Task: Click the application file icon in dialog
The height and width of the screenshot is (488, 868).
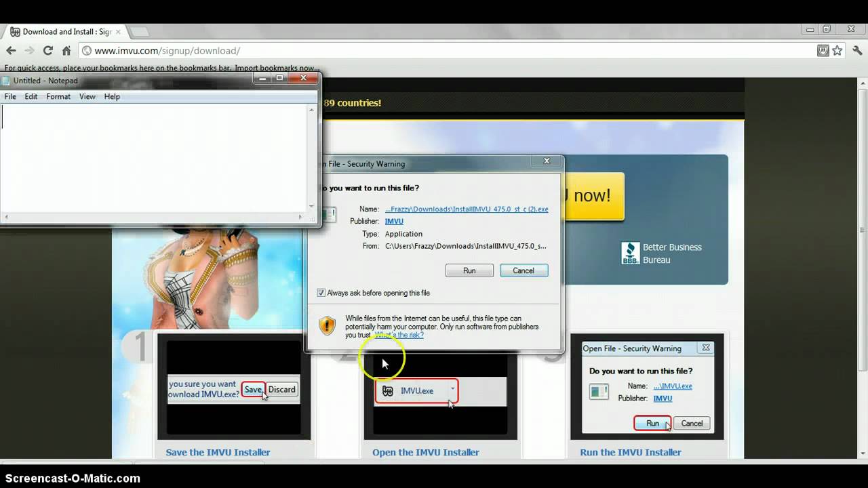Action: (329, 215)
